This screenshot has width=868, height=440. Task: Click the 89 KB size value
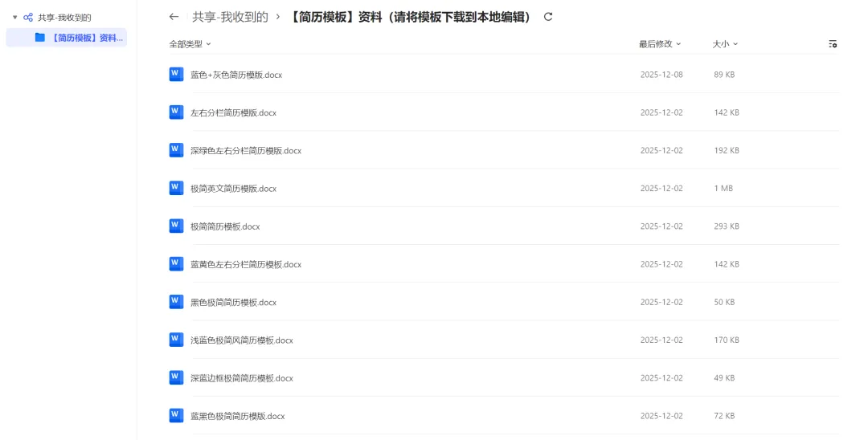tap(724, 75)
